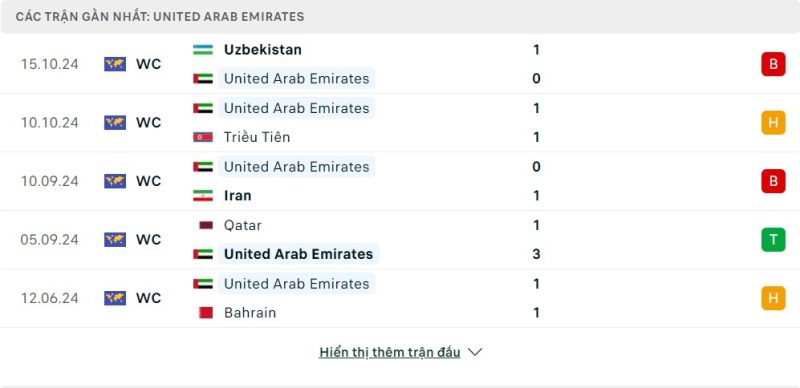
Task: Select the Iran team name
Action: tap(237, 196)
